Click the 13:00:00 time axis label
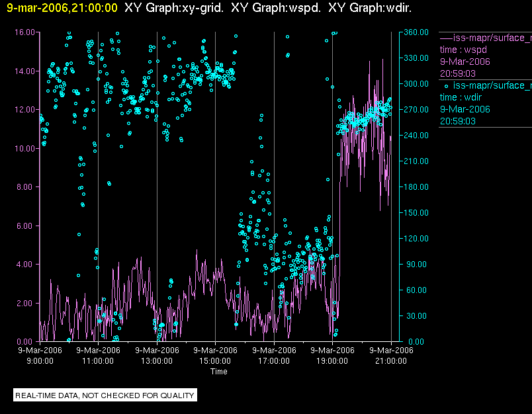The height and width of the screenshot is (414, 532). [x=157, y=361]
